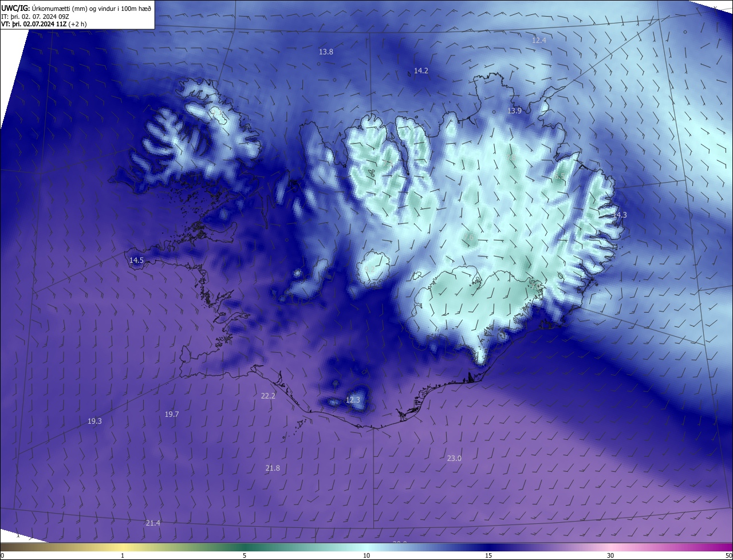Click the 14.5 value off the west coast

pyautogui.click(x=136, y=260)
